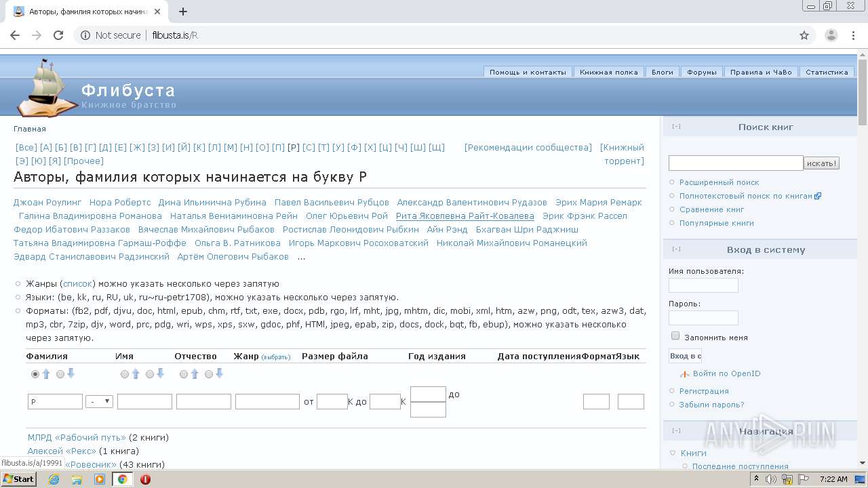Image resolution: width=868 pixels, height=488 pixels.
Task: Go back with browser back arrow
Action: pos(15,35)
